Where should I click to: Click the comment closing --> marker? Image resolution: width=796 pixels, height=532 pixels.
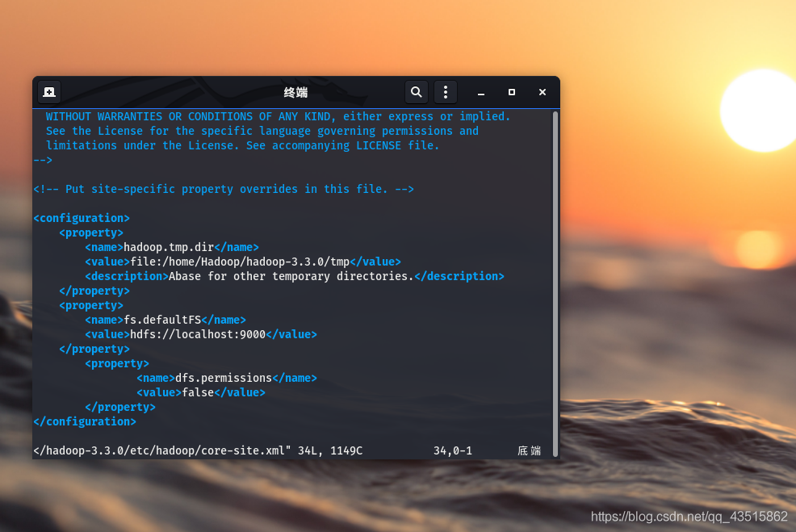[43, 161]
